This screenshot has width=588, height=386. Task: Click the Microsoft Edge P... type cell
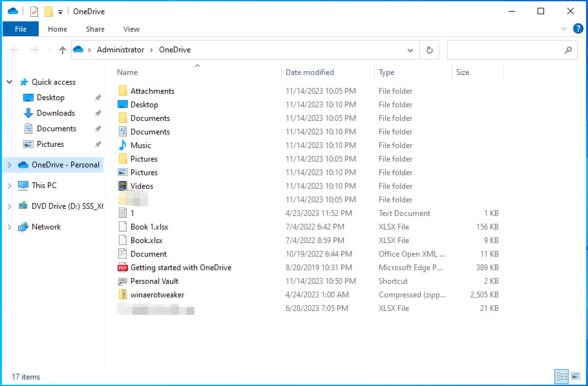coord(410,268)
